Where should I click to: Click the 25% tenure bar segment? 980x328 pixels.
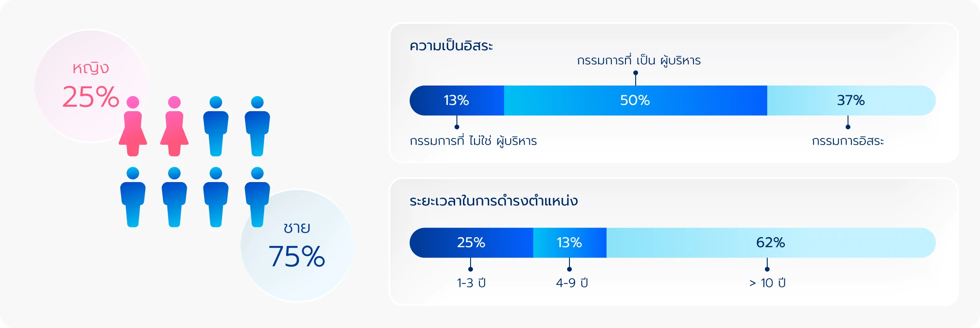(471, 243)
